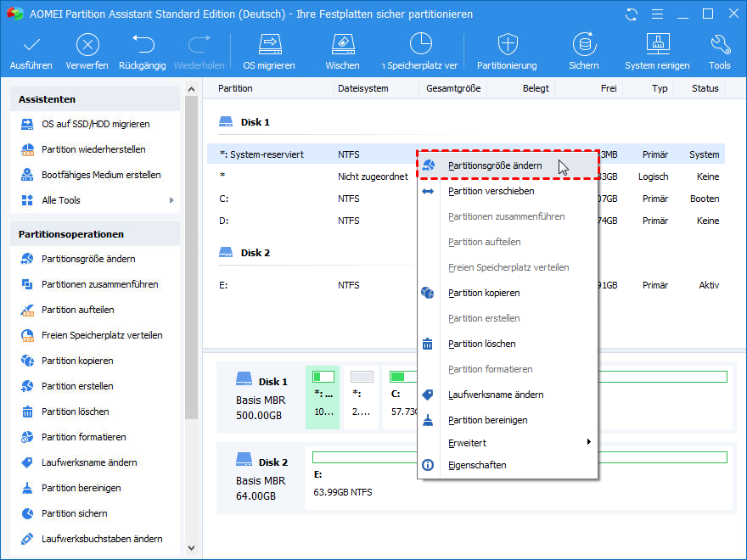Open the Speicherplatz verteilen pie icon
This screenshot has width=747, height=560.
[x=421, y=44]
